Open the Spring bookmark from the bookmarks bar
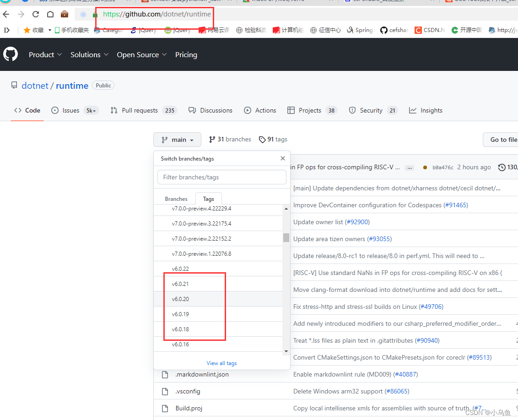The width and height of the screenshot is (518, 420). pos(360,30)
